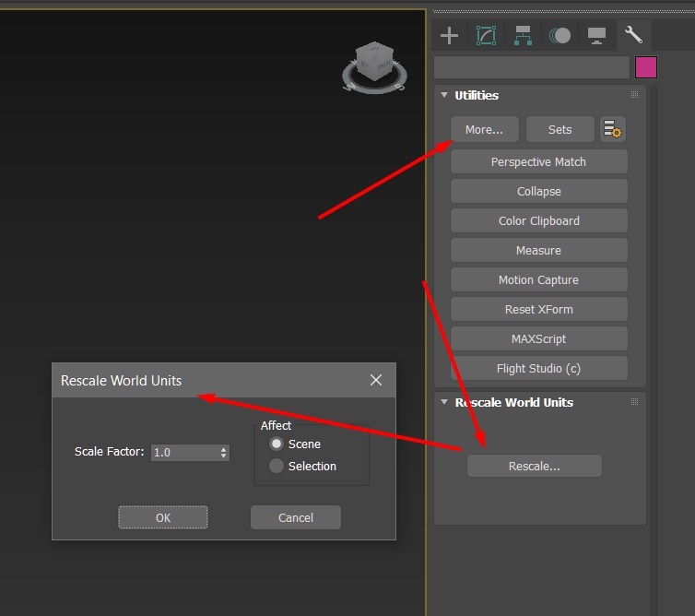The image size is (695, 616).
Task: Launch the Perspective Match utility
Action: pyautogui.click(x=539, y=162)
